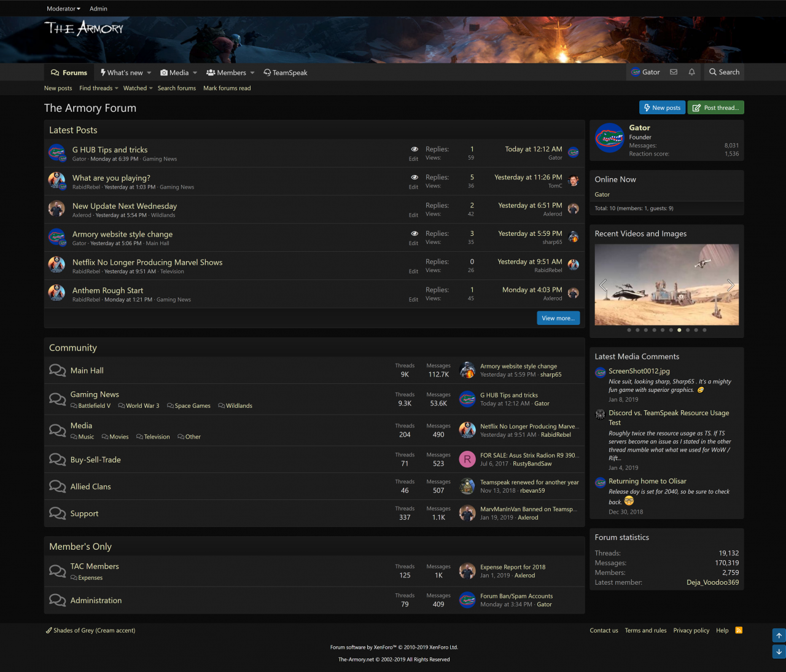The image size is (786, 672).
Task: Expand the Find threads dropdown
Action: point(99,88)
